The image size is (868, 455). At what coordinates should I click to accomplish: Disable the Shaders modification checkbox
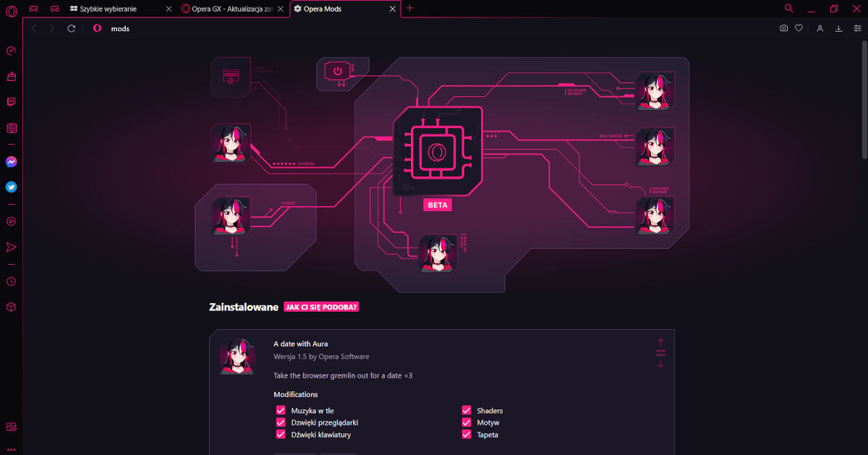coord(467,410)
